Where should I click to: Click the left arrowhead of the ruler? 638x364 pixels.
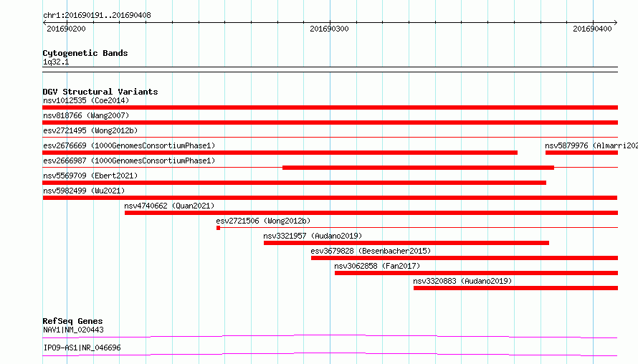click(44, 23)
